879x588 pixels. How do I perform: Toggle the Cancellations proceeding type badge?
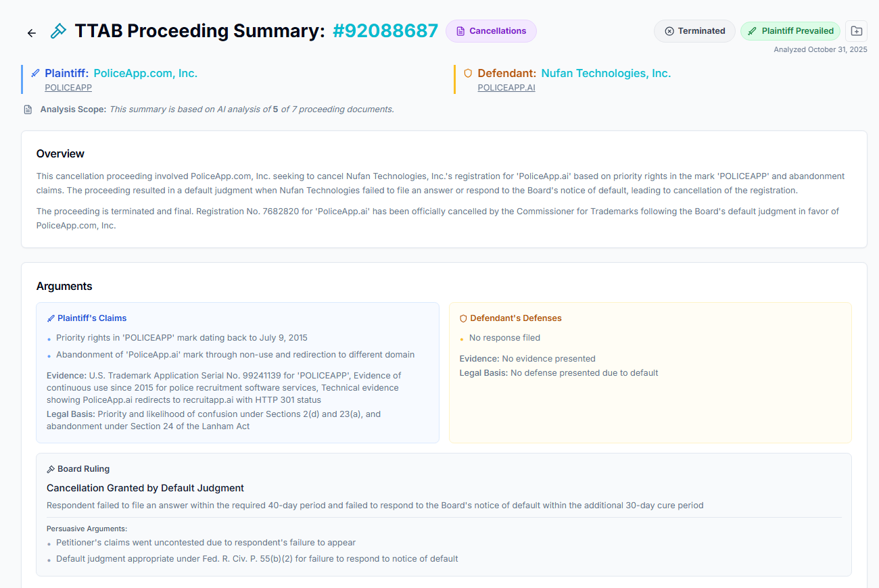491,30
